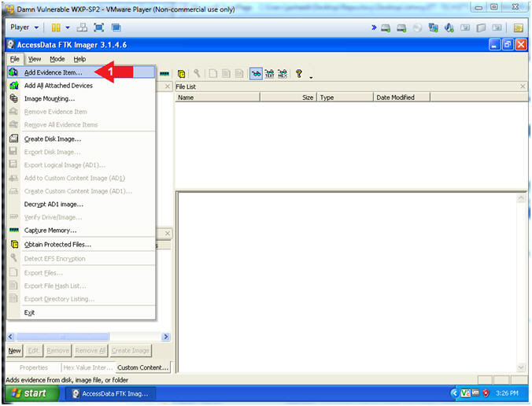
Task: Click the Add Evidence Item menu icon
Action: coord(13,72)
